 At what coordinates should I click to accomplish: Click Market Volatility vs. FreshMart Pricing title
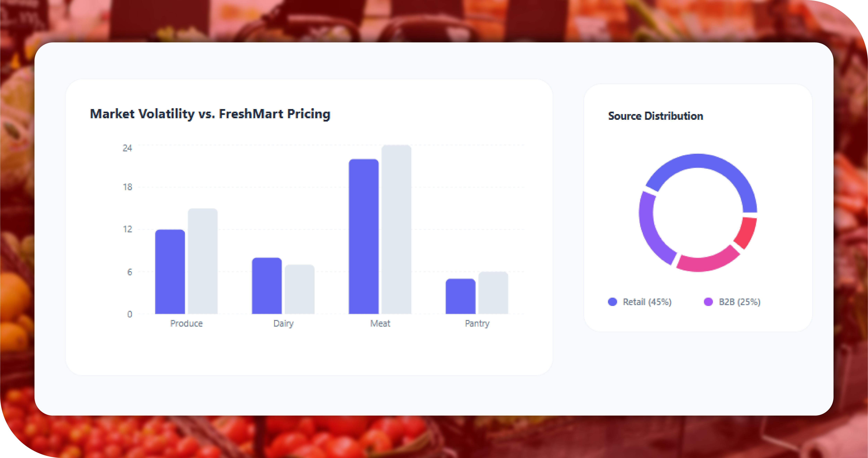pyautogui.click(x=210, y=114)
